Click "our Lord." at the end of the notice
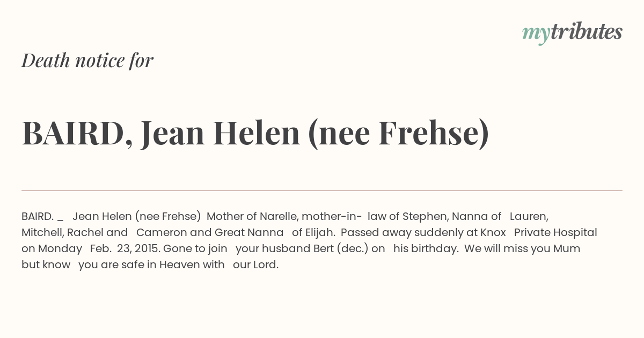 click(256, 265)
